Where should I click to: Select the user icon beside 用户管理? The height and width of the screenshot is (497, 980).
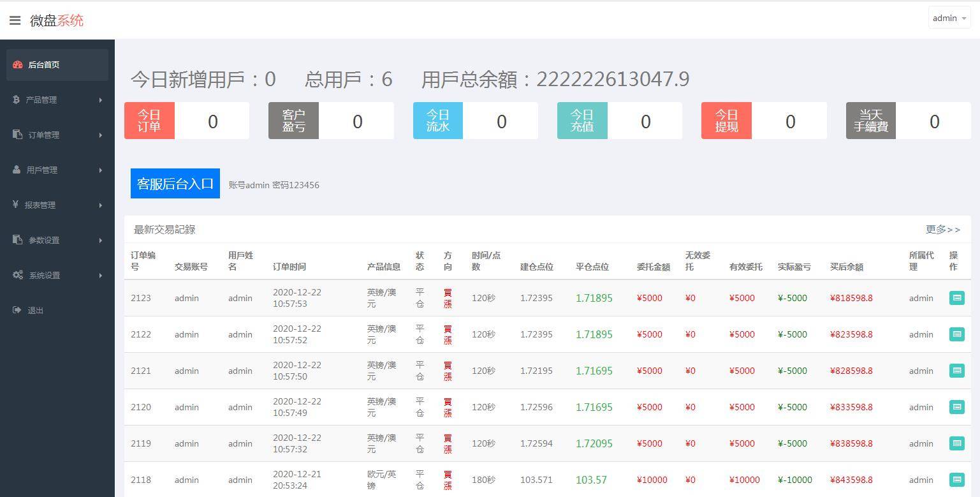tap(17, 170)
